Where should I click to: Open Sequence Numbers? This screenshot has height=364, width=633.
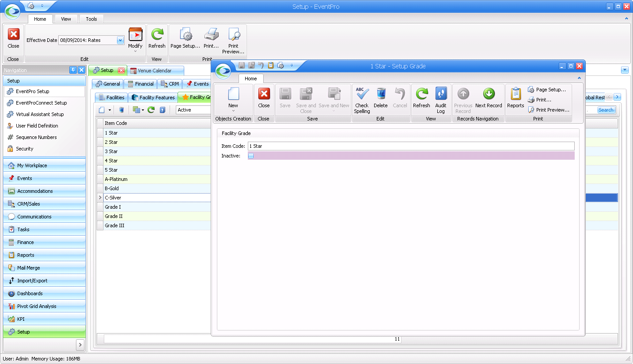coord(44,137)
